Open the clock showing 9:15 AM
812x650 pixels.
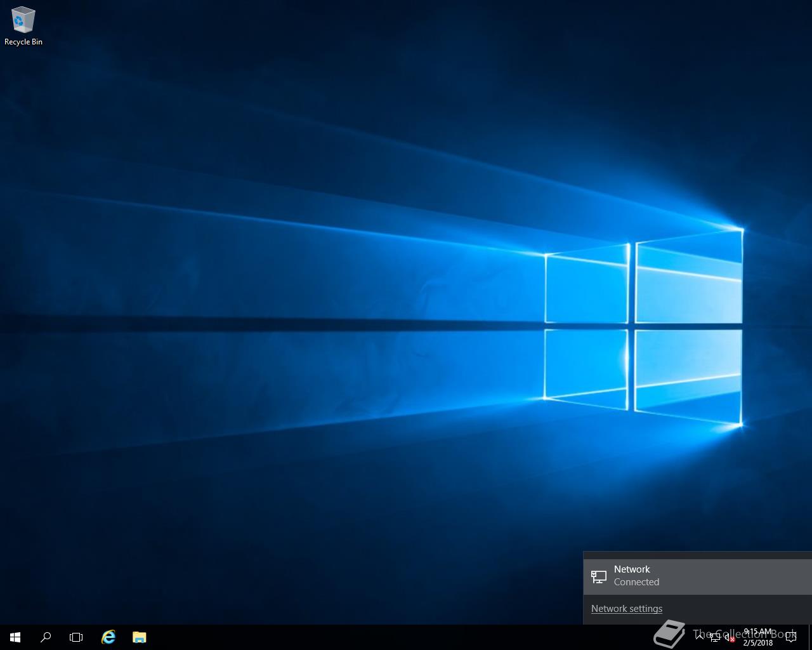point(758,637)
